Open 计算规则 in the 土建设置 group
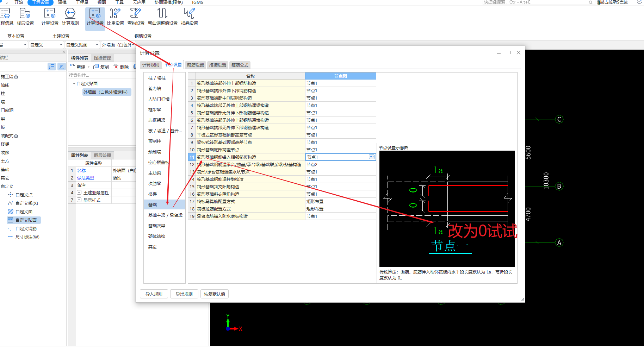The width and height of the screenshot is (644, 347). pyautogui.click(x=70, y=17)
